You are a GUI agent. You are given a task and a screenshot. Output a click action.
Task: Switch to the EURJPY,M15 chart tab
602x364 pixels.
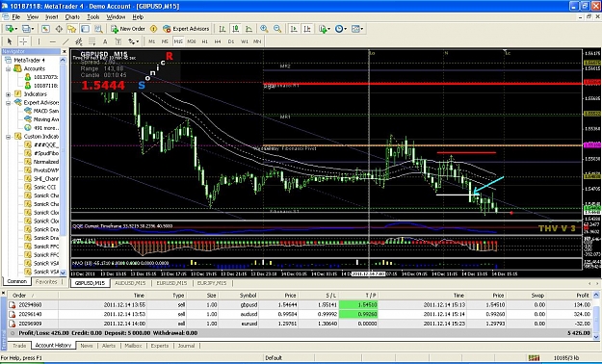pyautogui.click(x=212, y=283)
